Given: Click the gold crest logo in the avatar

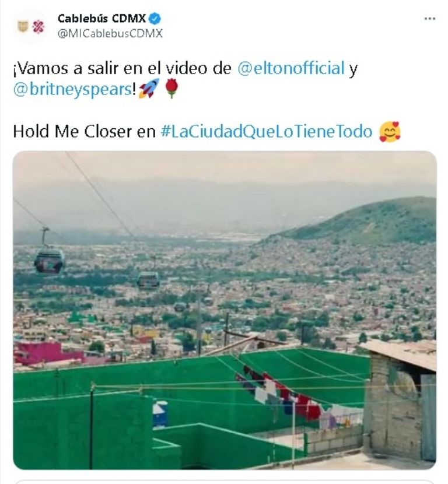Looking at the screenshot, I should tap(23, 26).
